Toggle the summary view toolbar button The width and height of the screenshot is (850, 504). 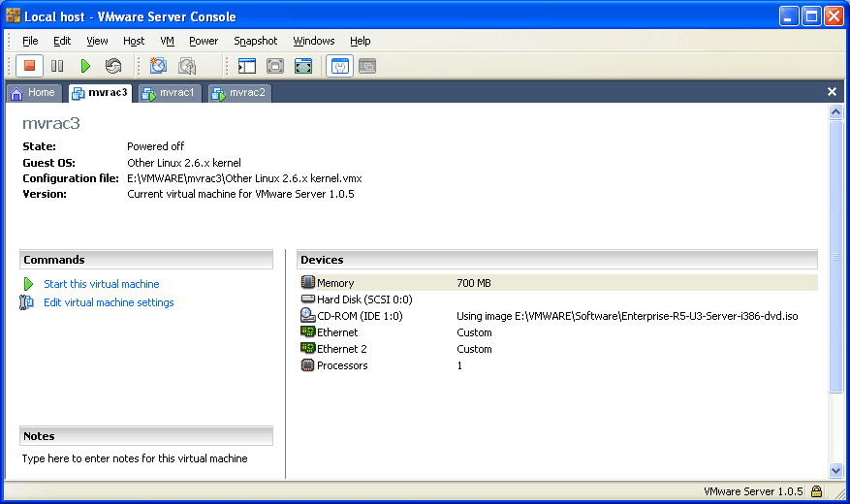pyautogui.click(x=339, y=66)
